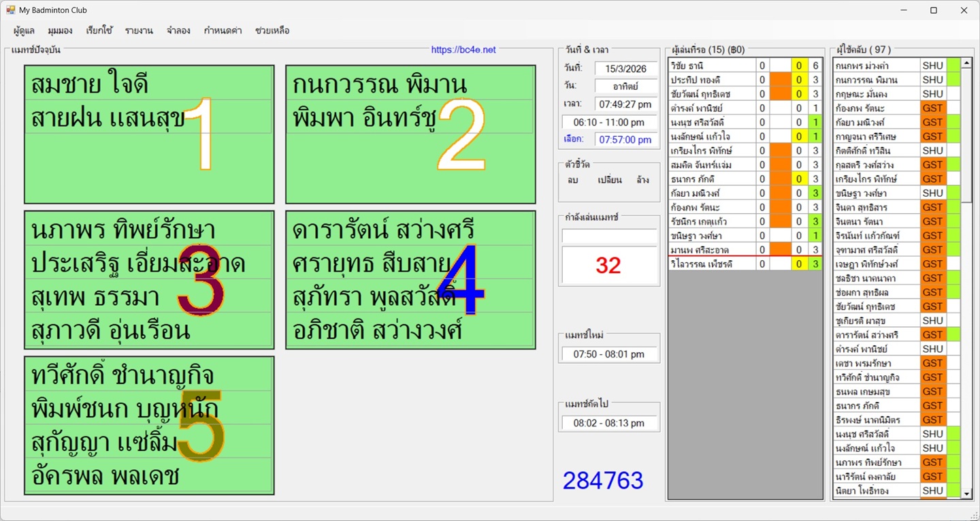Image resolution: width=980 pixels, height=521 pixels.
Task: Select ศรายุทธ สืบสาย on court 4
Action: 410,263
